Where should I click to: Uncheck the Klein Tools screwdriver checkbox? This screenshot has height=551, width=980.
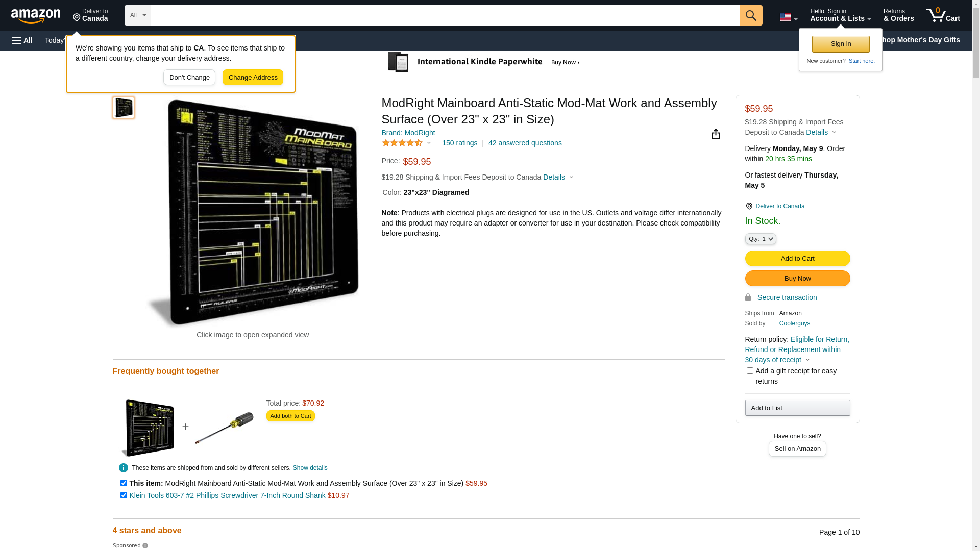pos(124,495)
